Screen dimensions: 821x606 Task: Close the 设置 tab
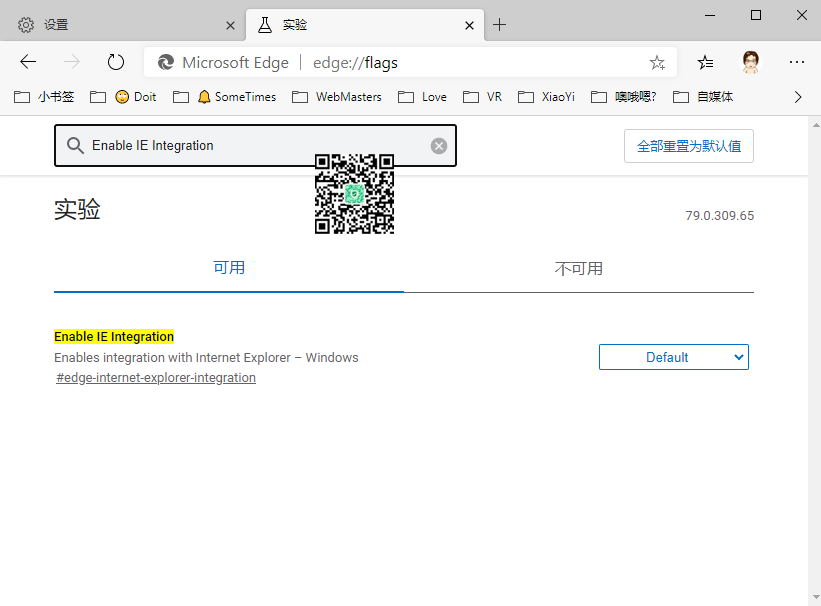click(x=230, y=24)
